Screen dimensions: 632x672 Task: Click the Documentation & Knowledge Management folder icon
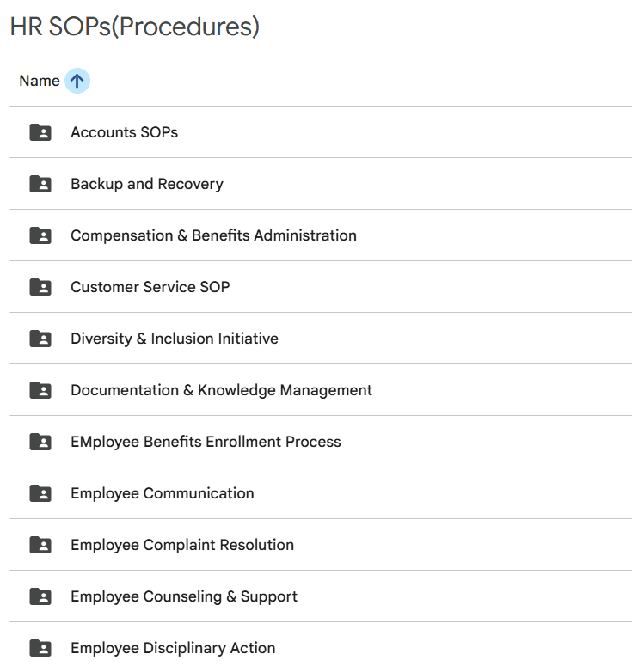point(40,390)
